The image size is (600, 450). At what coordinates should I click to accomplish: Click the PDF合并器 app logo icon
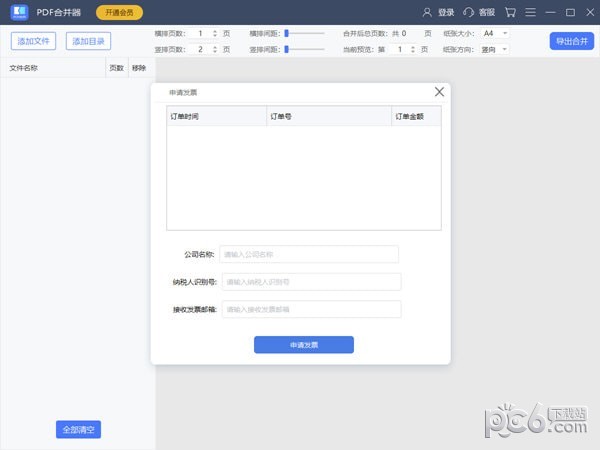tap(19, 12)
